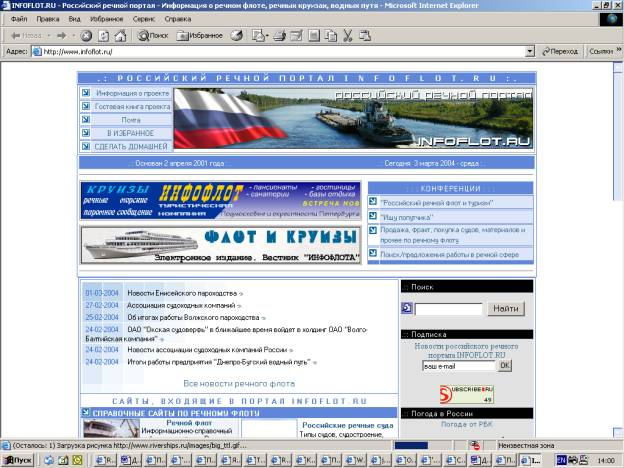
Task: Open the Файл menu
Action: click(19, 19)
